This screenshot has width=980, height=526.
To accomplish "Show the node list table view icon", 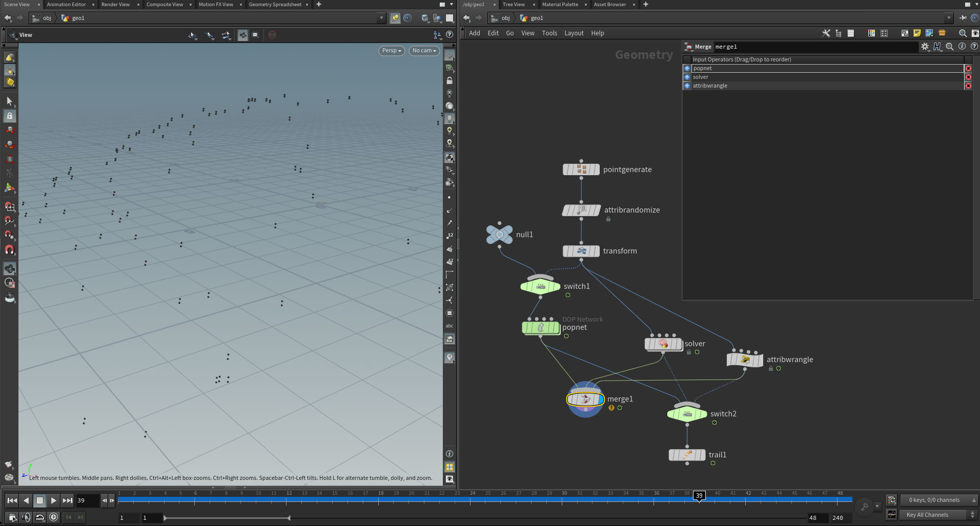I will [851, 33].
